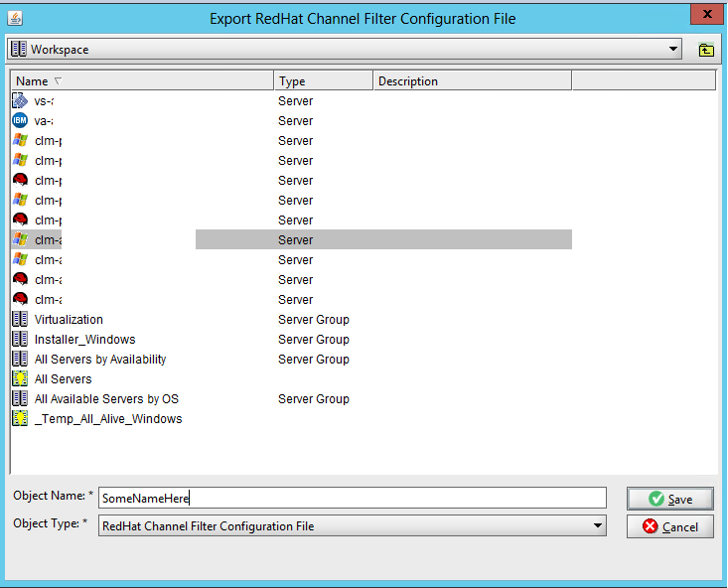Open the Workspace location dropdown arrow
Viewport: 728px width, 588px height.
pyautogui.click(x=674, y=49)
